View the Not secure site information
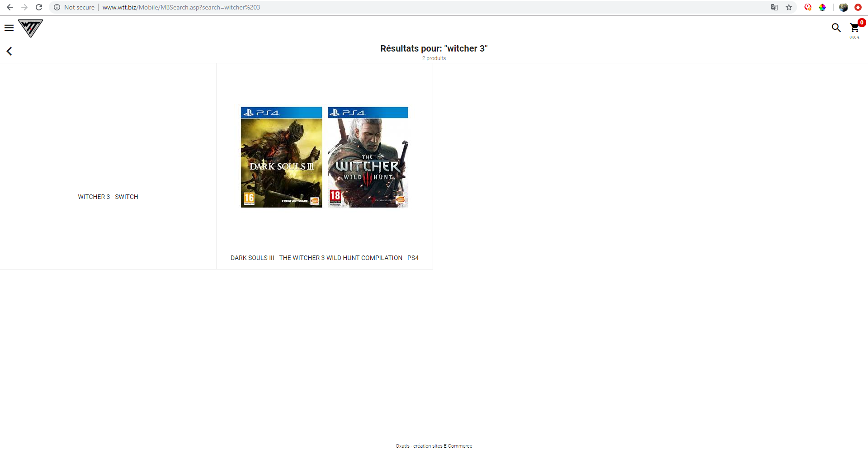This screenshot has width=868, height=454. click(74, 7)
